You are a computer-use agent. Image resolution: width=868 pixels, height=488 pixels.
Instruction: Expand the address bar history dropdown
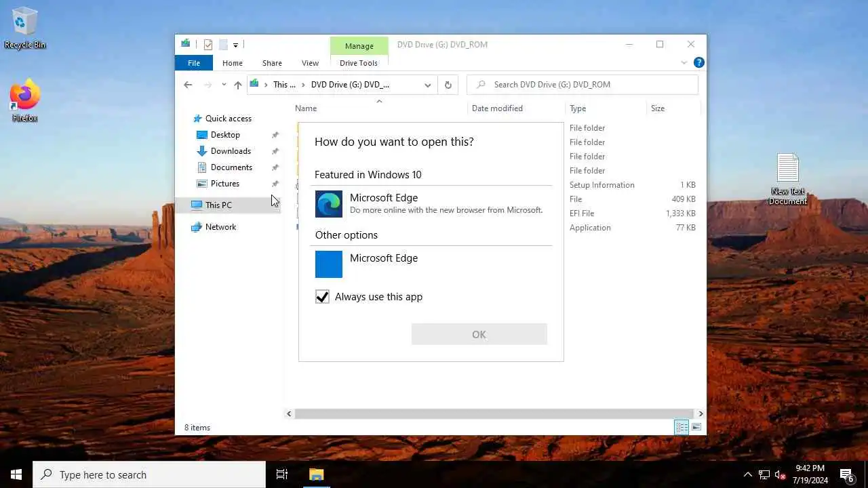click(x=427, y=85)
